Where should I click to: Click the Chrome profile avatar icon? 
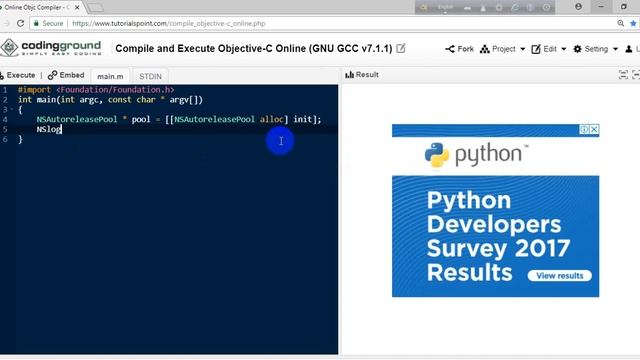[578, 7]
